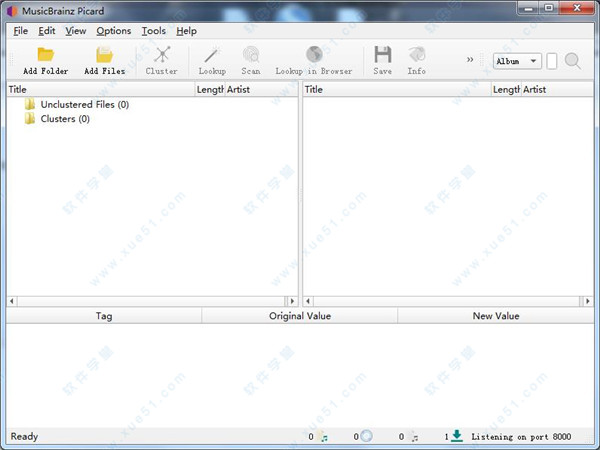The height and width of the screenshot is (450, 600).
Task: Click the 'Ready' status bar text
Action: (x=24, y=436)
